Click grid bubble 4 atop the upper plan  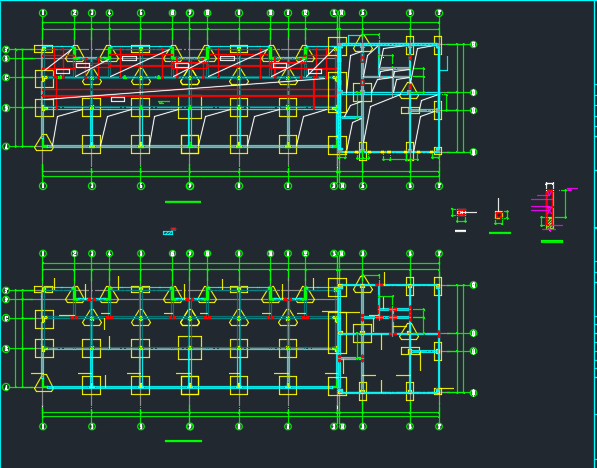tap(110, 13)
